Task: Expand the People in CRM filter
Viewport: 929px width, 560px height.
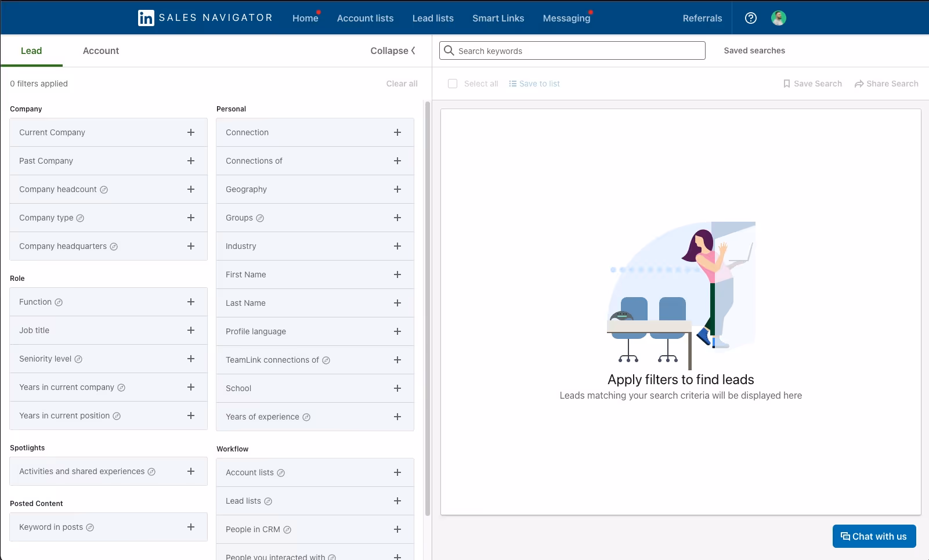Action: pos(315,529)
